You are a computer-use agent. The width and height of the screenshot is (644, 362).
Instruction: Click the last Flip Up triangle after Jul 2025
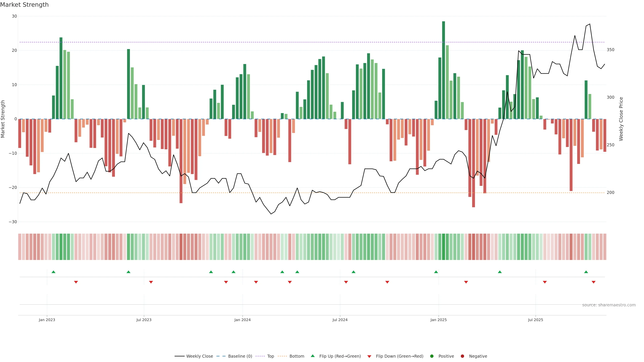[x=586, y=272]
